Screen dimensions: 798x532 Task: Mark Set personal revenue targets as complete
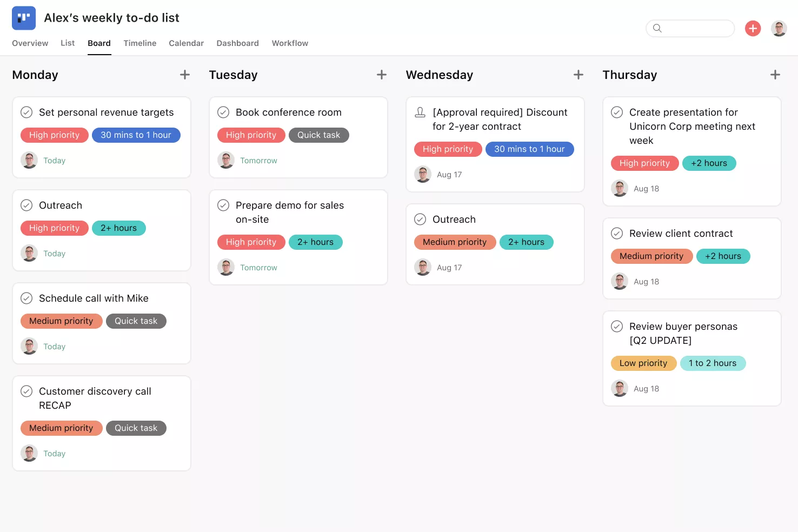point(26,112)
